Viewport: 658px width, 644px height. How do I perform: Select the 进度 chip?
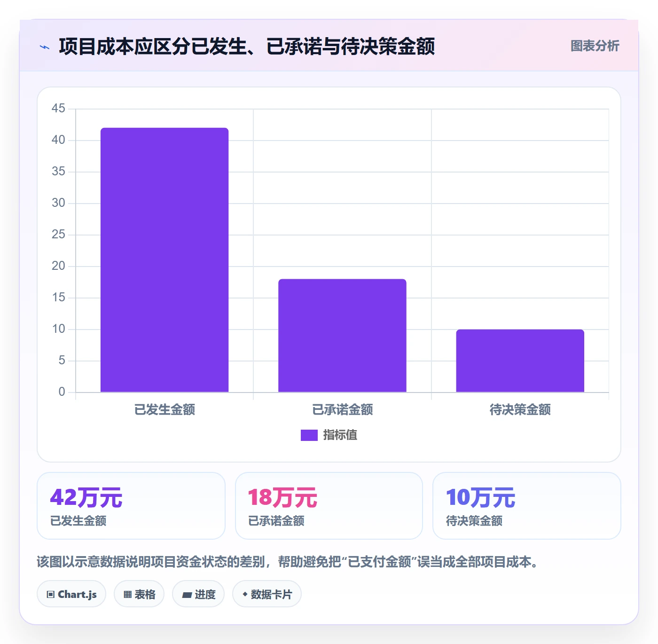[x=198, y=594]
